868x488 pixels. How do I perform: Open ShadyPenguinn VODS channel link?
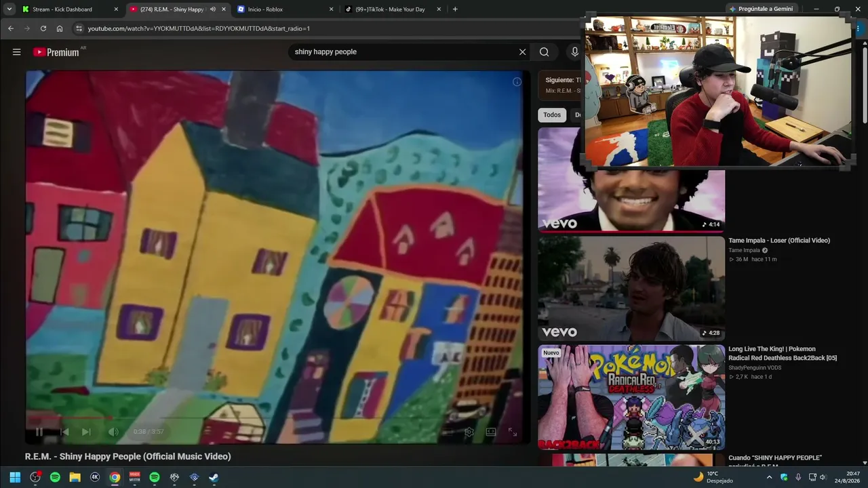(755, 368)
